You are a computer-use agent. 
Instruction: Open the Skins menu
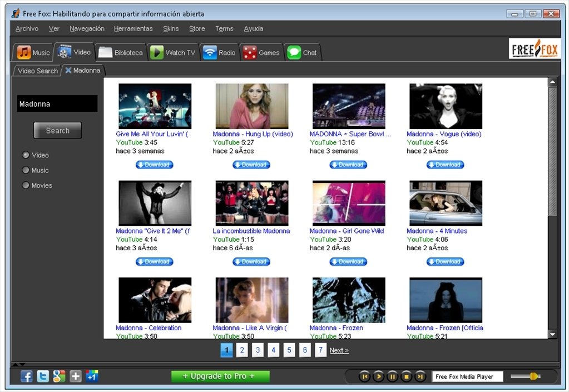pos(171,29)
